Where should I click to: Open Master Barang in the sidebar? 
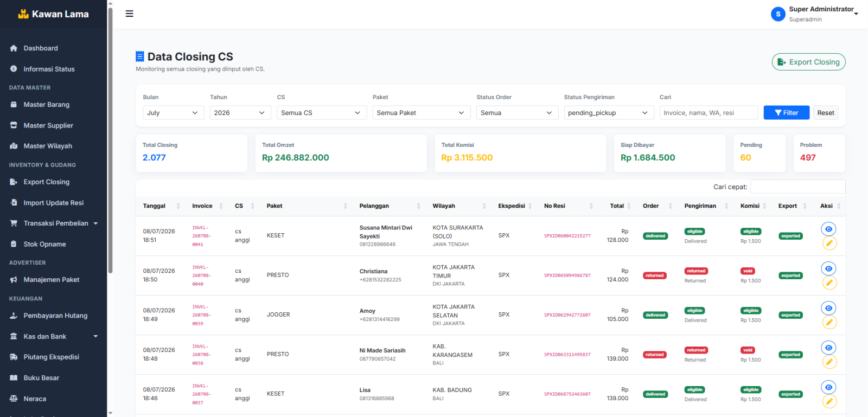[x=47, y=105]
